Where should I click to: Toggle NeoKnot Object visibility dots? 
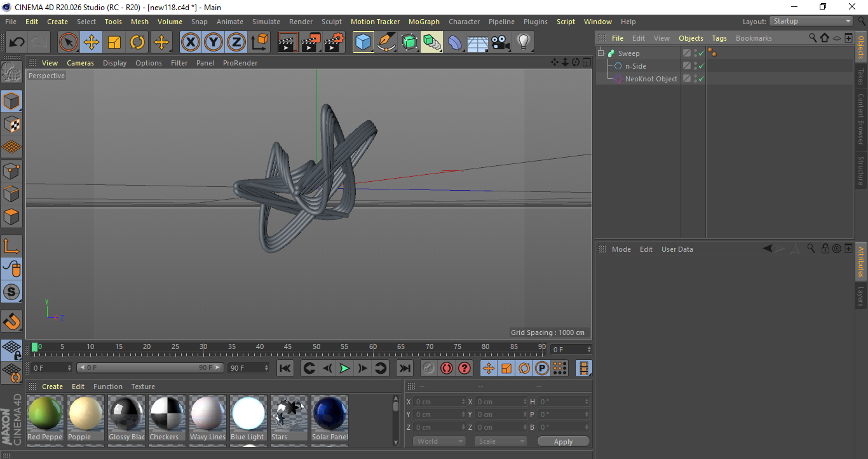point(695,79)
